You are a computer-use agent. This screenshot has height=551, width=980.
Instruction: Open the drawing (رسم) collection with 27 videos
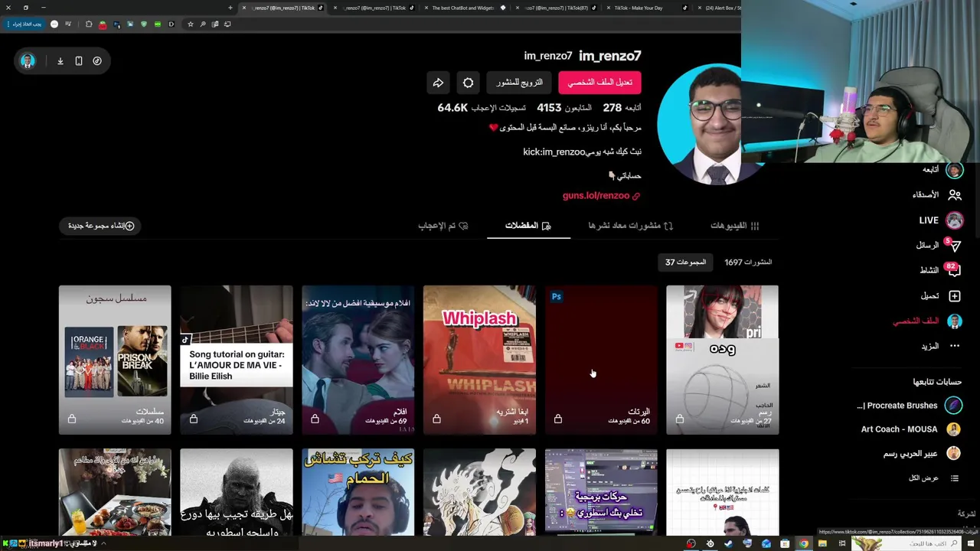pyautogui.click(x=723, y=360)
